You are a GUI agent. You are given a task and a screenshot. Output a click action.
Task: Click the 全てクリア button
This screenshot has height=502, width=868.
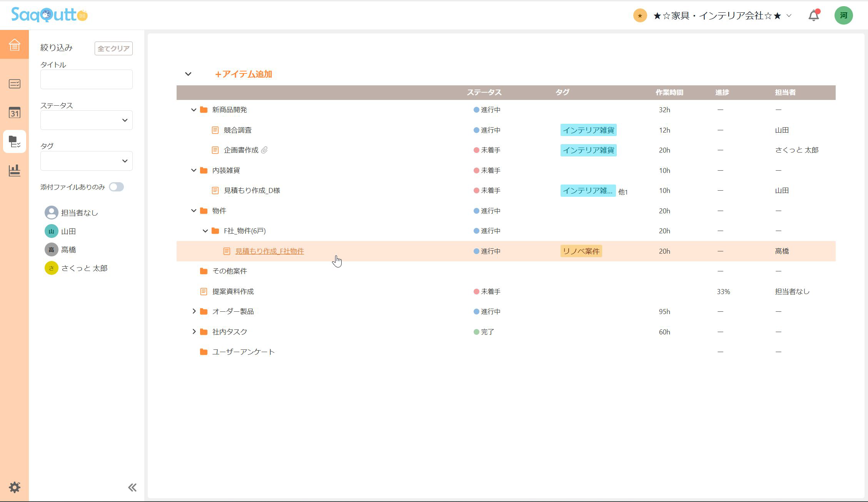point(114,48)
